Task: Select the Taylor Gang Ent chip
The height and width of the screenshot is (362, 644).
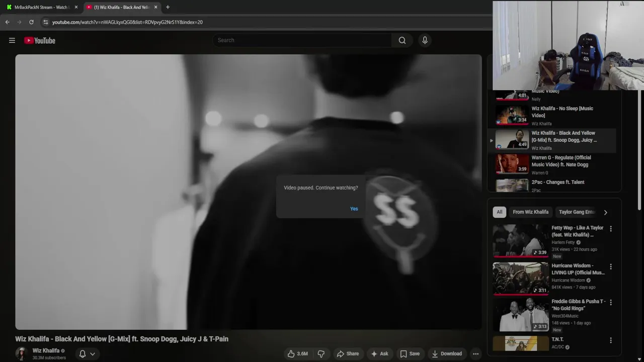Action: click(577, 212)
